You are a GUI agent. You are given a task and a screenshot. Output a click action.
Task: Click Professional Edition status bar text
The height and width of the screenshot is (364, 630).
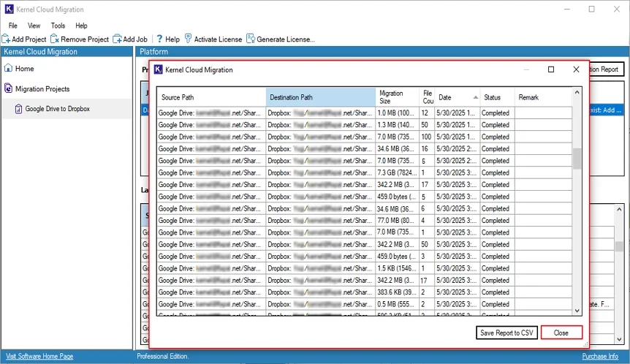click(162, 357)
